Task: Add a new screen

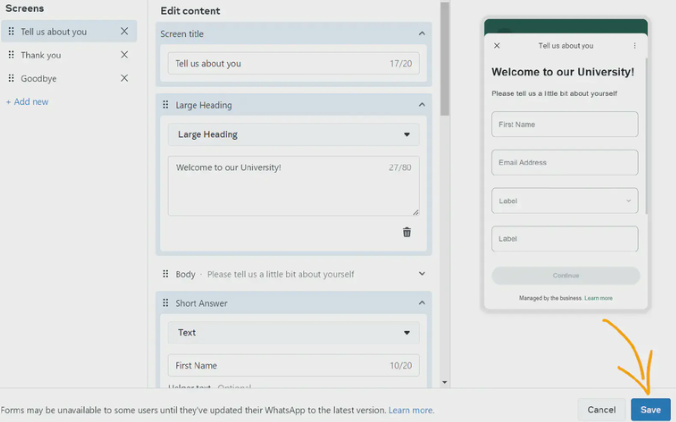Action: [x=27, y=102]
